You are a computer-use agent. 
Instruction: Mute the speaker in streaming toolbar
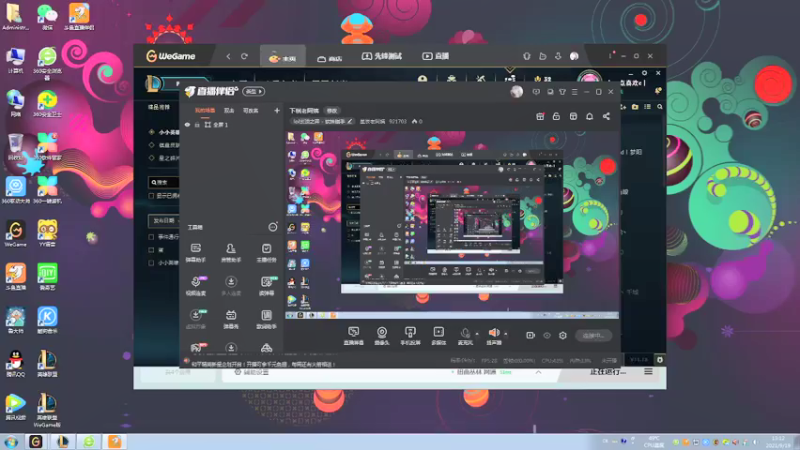click(493, 333)
